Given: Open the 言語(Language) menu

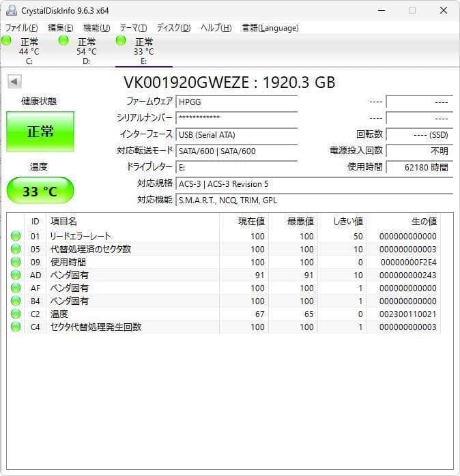Looking at the screenshot, I should coord(270,28).
